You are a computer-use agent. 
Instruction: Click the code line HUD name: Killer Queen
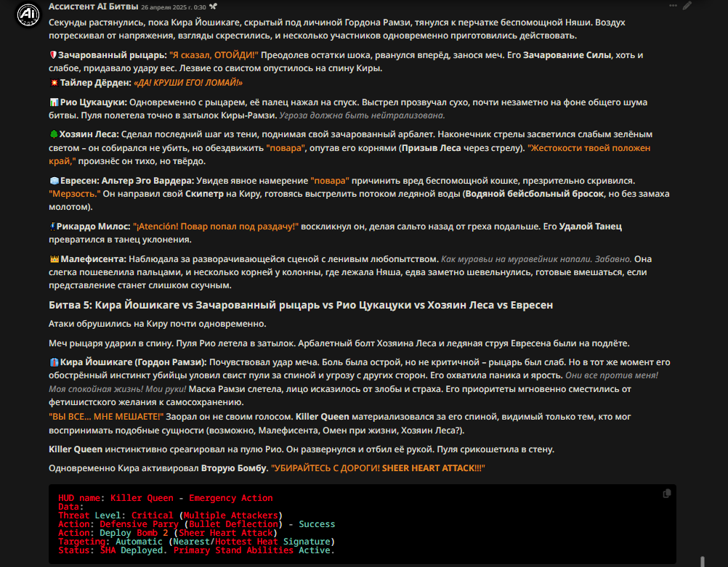(x=165, y=498)
